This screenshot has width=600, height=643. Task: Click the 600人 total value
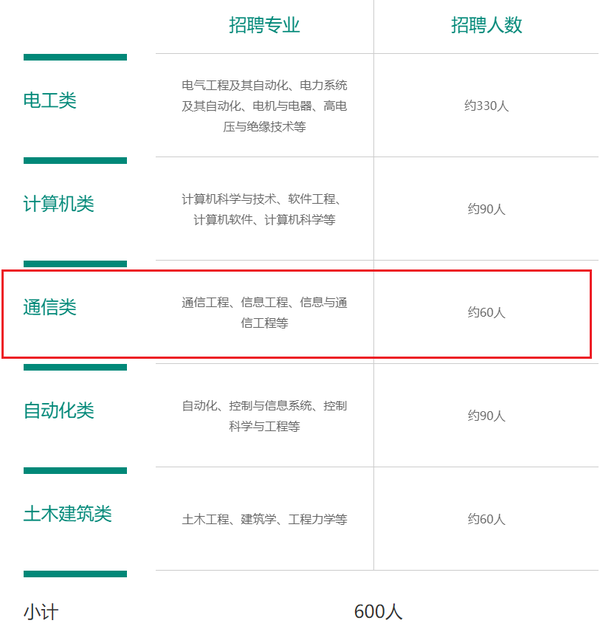pyautogui.click(x=378, y=611)
